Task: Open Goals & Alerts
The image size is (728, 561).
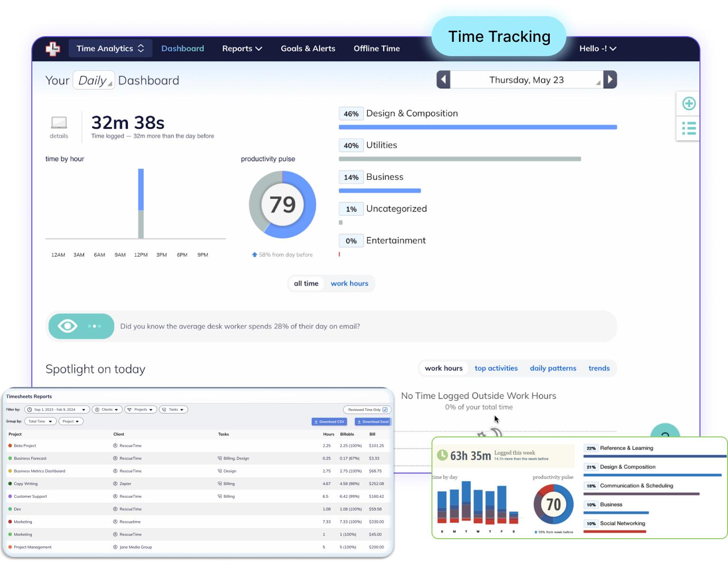Action: pyautogui.click(x=308, y=48)
